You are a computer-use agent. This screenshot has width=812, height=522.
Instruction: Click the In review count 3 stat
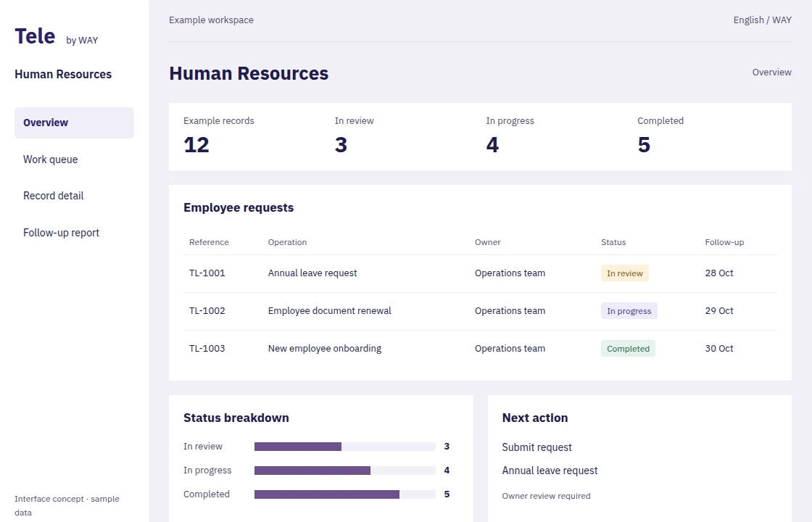354,136
